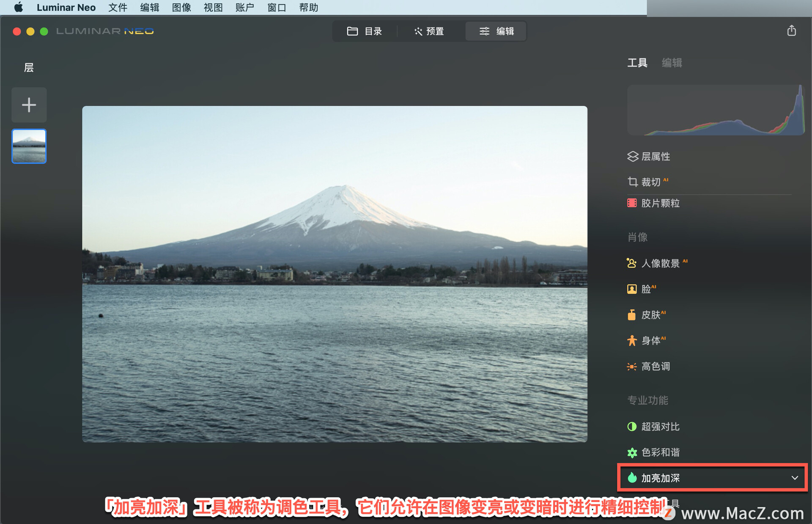Click the 人像散景 portrait bokeh icon

[631, 263]
